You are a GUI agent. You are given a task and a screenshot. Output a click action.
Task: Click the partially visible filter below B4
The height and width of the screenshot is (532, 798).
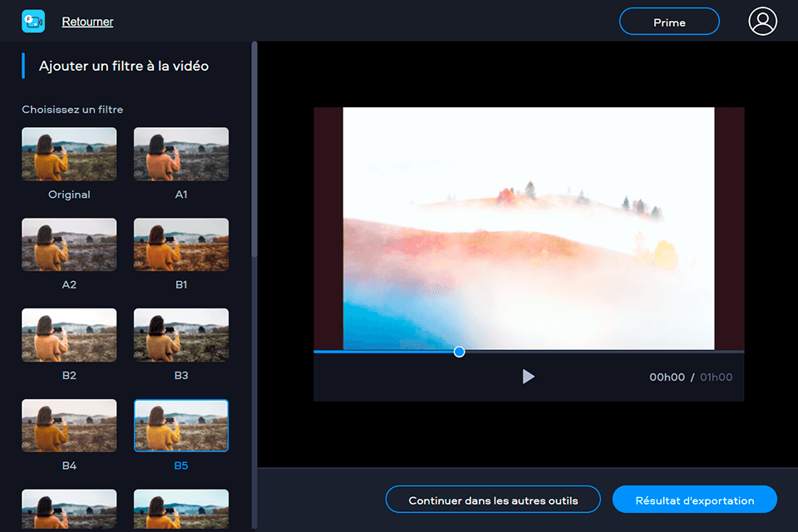69,511
